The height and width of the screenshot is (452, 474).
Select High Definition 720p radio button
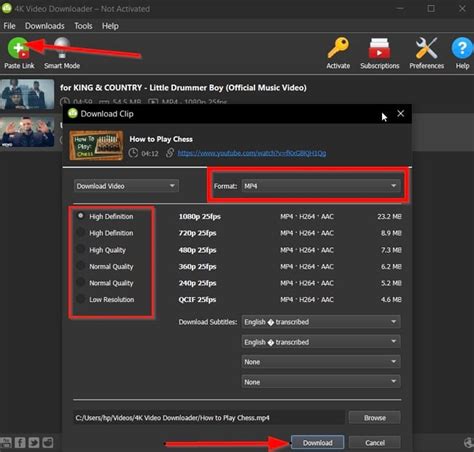(x=81, y=232)
